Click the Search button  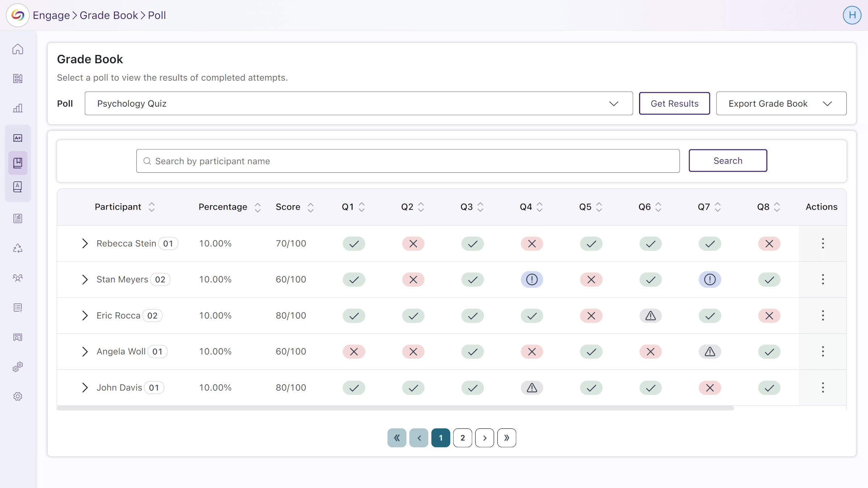[728, 160]
